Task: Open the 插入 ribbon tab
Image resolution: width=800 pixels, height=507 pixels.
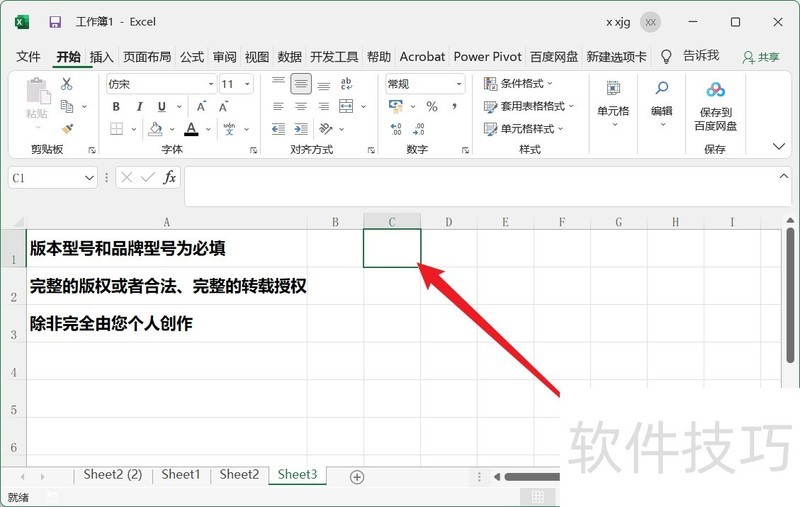Action: tap(102, 57)
